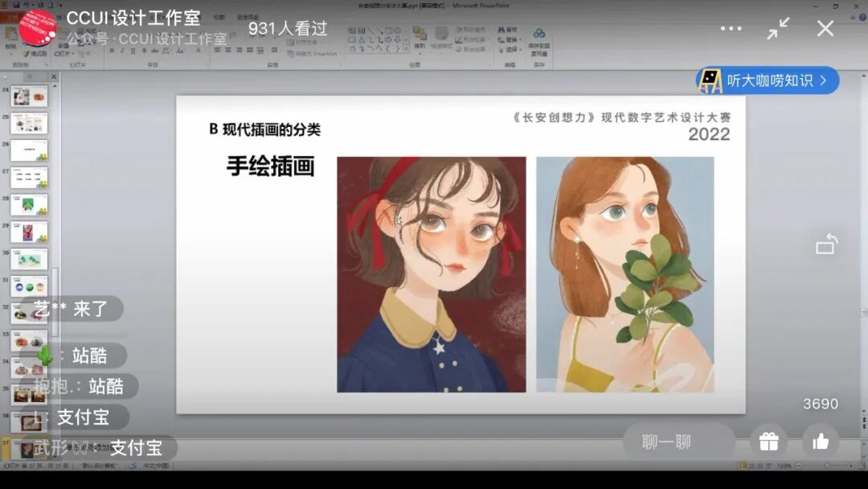Viewport: 868px width, 489px height.
Task: Toggle italic formatting with the I icon
Action: [122, 50]
